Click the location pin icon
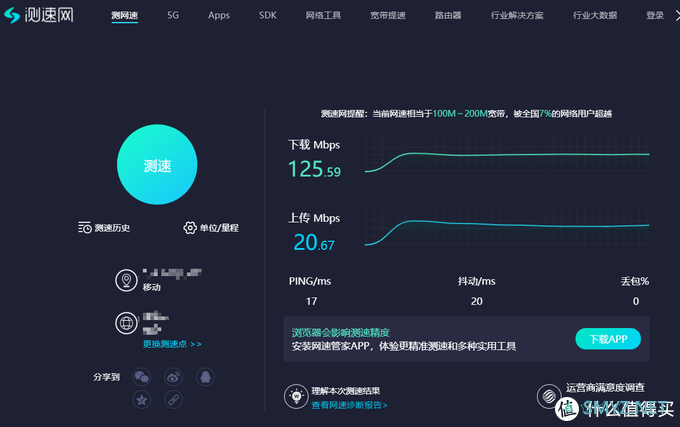This screenshot has height=427, width=680. click(x=126, y=280)
